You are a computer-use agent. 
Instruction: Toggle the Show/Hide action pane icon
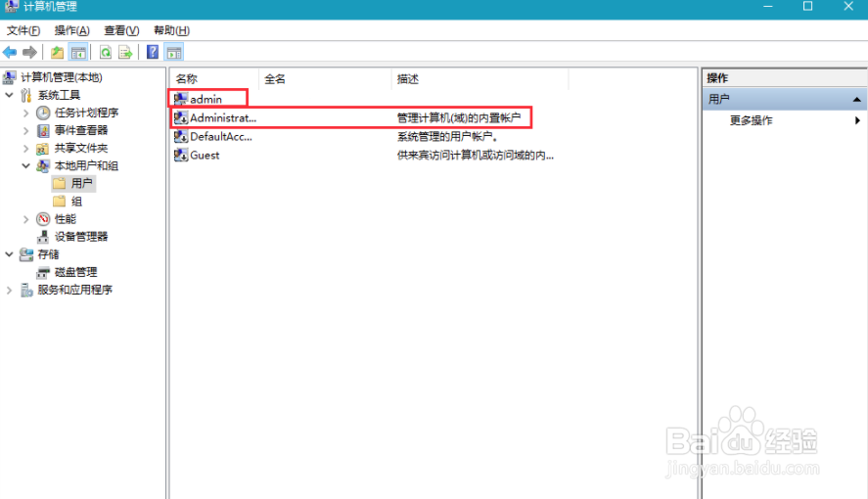[174, 53]
